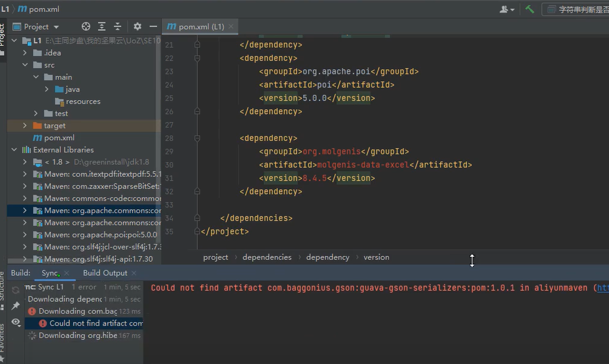
Task: Select Maven: commons-codec library
Action: pyautogui.click(x=97, y=198)
